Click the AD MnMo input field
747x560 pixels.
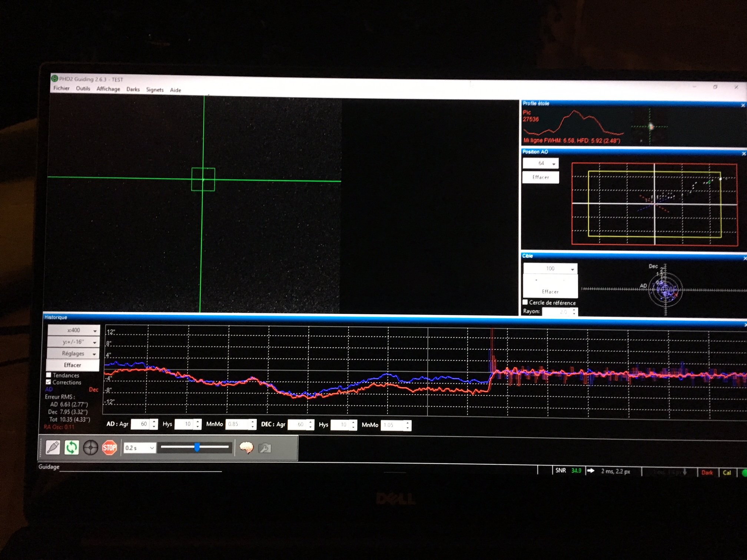(x=237, y=424)
